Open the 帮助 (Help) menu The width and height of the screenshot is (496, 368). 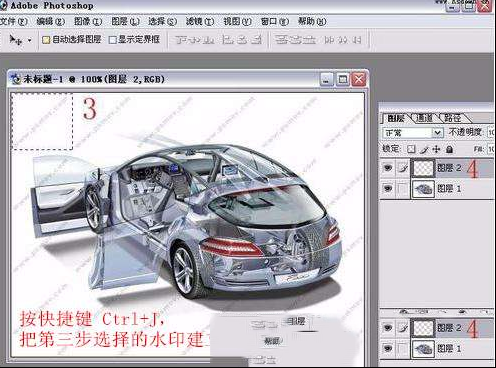(312, 22)
